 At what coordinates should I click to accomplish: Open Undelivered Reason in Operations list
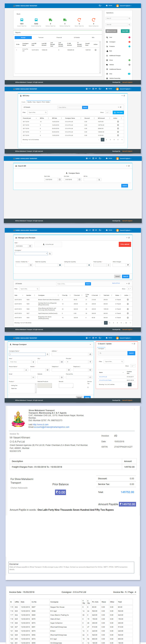[115, 69]
